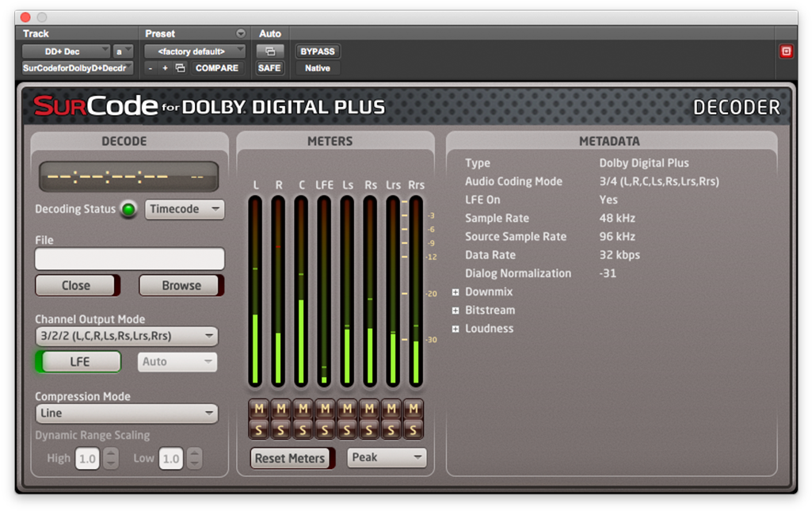Click the Reset Meters button
The width and height of the screenshot is (812, 511).
click(290, 458)
